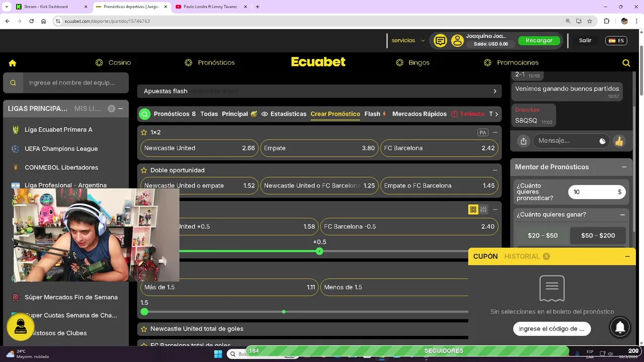644x362 pixels.
Task: Switch to the Principal markets tab
Action: pos(239,114)
